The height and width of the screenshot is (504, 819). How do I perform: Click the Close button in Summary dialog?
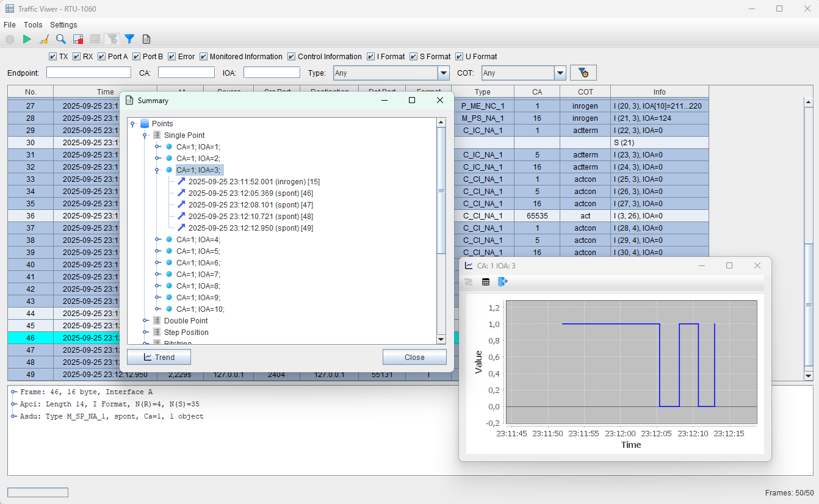pyautogui.click(x=414, y=357)
